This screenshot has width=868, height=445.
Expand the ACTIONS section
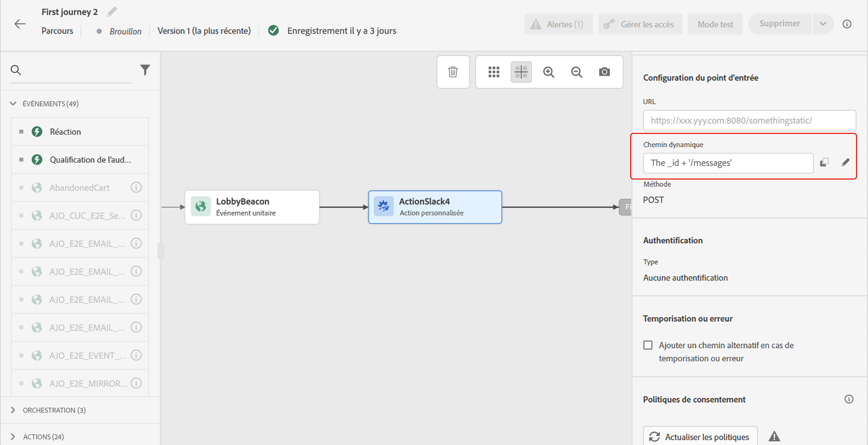tap(13, 437)
